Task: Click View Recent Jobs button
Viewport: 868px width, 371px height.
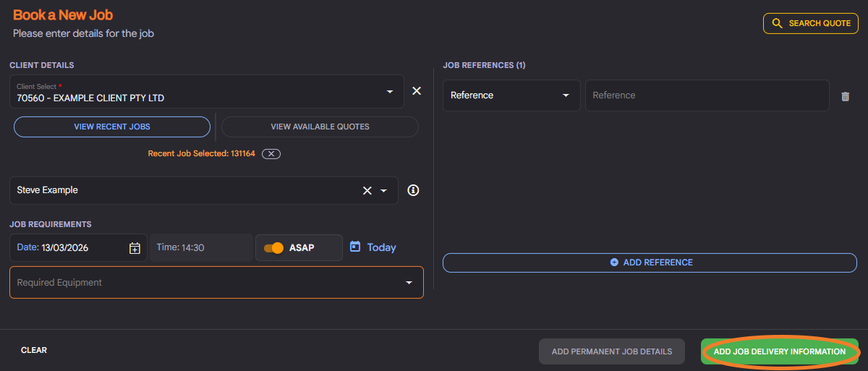Action: pyautogui.click(x=112, y=127)
